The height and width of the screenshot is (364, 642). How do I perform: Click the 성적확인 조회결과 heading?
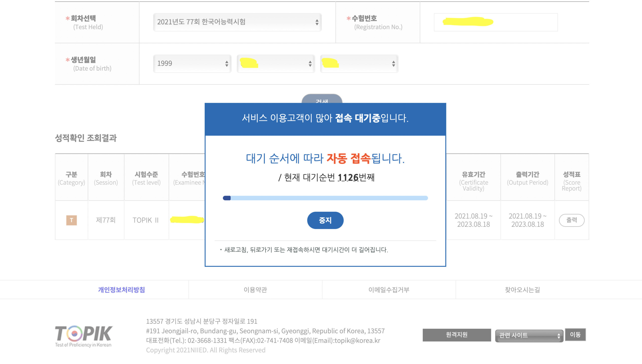click(86, 138)
